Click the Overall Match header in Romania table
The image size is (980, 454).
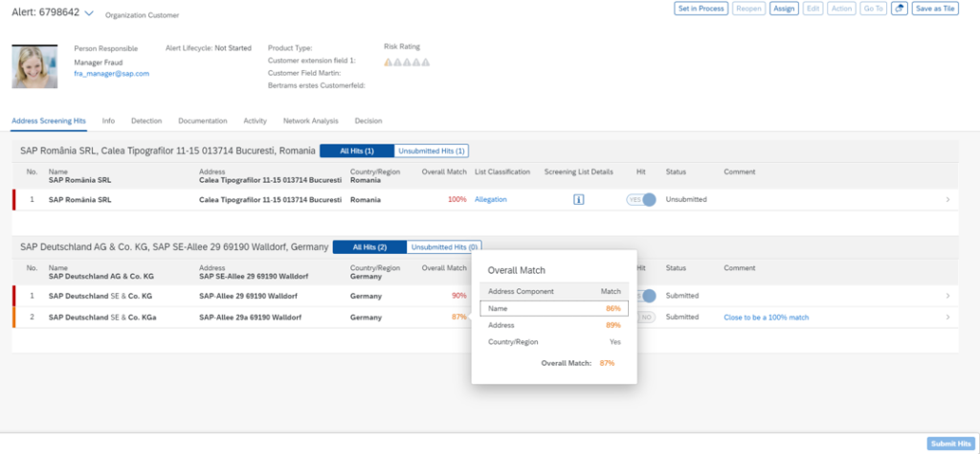tap(444, 171)
